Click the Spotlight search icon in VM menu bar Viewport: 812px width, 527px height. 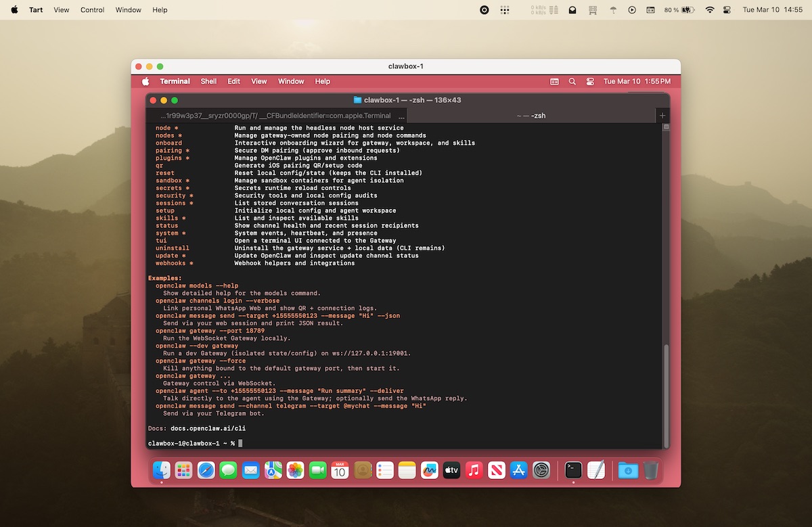pyautogui.click(x=572, y=81)
